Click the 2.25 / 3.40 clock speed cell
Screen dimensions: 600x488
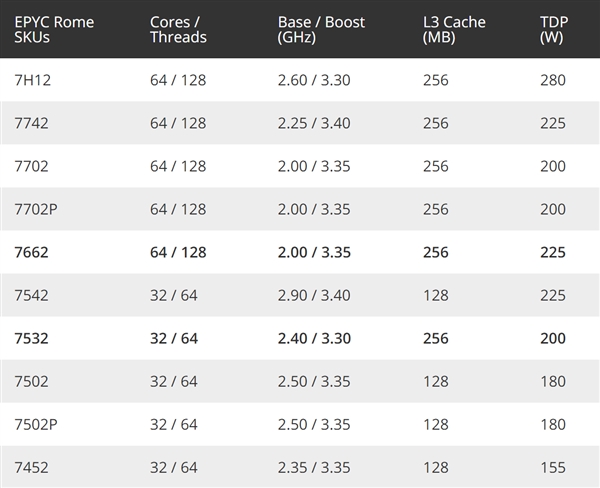(314, 123)
